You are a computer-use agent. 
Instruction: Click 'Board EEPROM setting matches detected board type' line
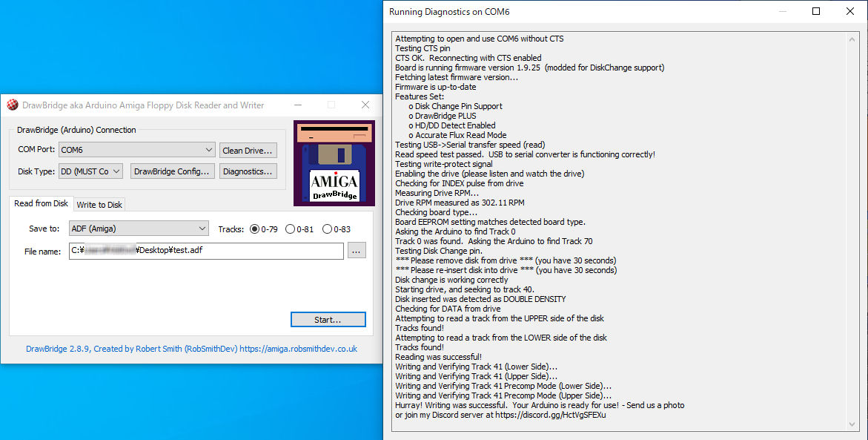490,222
